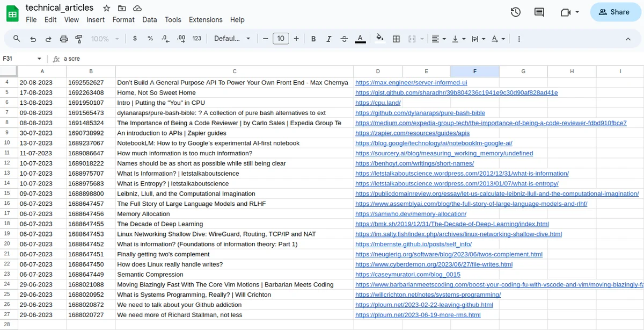
Task: Click the font size input field
Action: point(281,39)
